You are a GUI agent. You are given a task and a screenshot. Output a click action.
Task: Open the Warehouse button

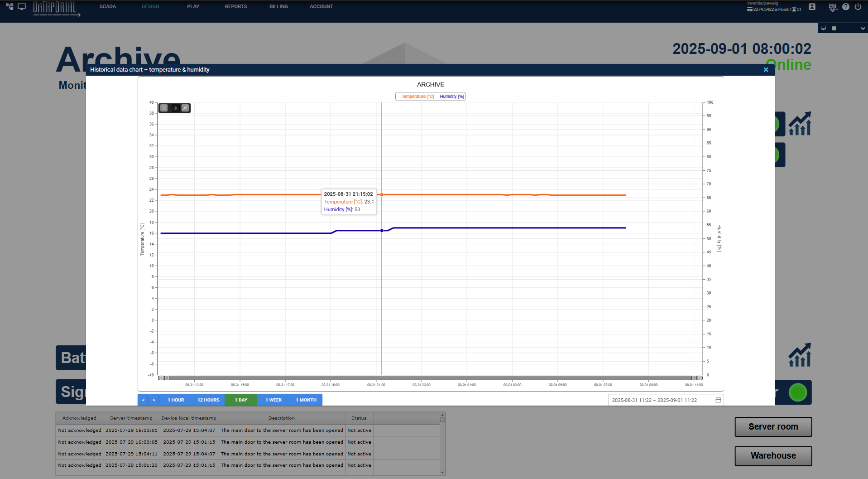(x=773, y=456)
